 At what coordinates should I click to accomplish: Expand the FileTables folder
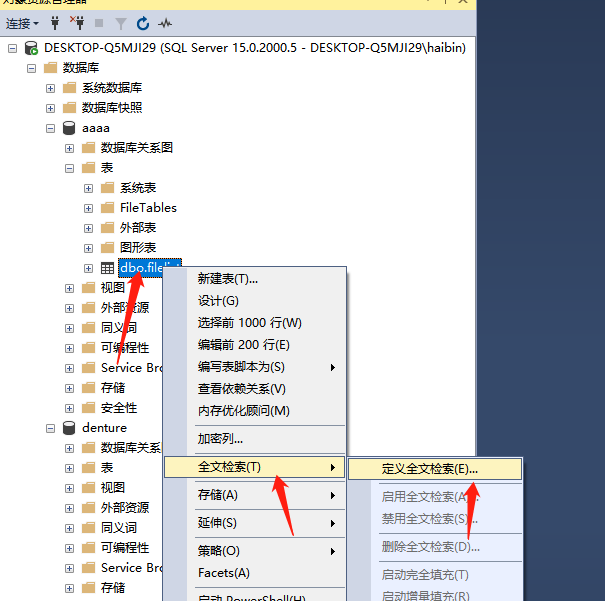88,208
